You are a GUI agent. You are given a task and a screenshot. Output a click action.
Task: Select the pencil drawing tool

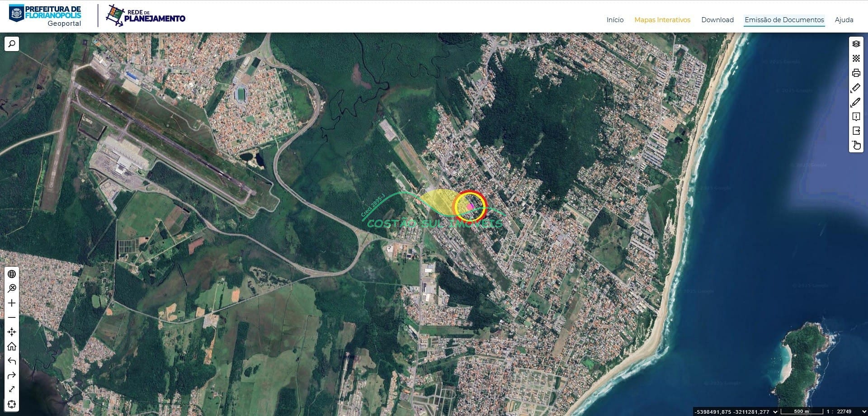[x=856, y=102]
